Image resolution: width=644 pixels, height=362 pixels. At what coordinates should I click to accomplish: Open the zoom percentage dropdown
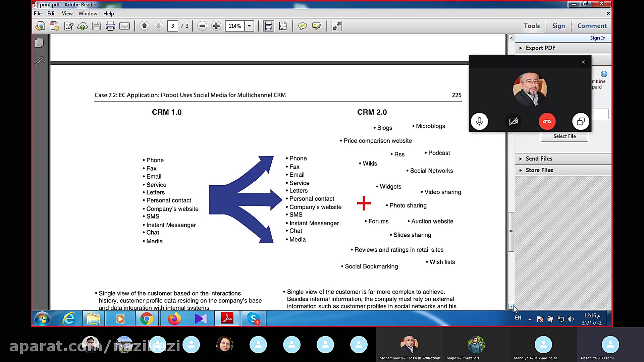[249, 26]
